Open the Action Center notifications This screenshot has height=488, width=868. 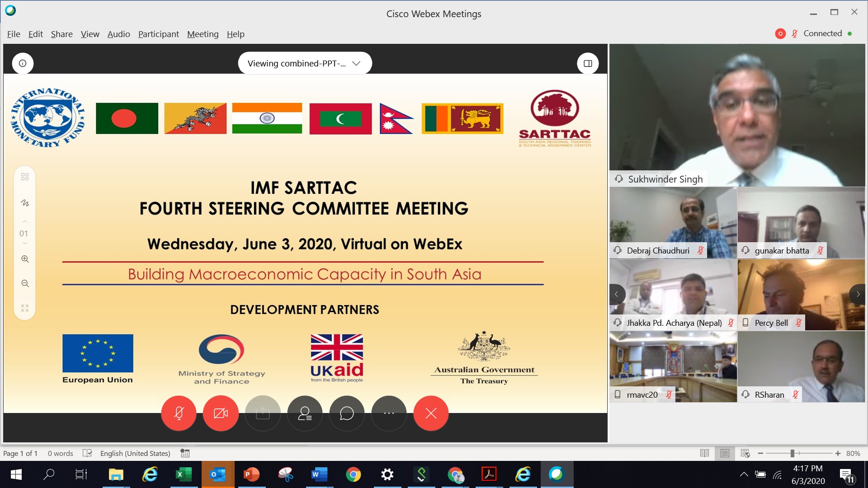[846, 475]
